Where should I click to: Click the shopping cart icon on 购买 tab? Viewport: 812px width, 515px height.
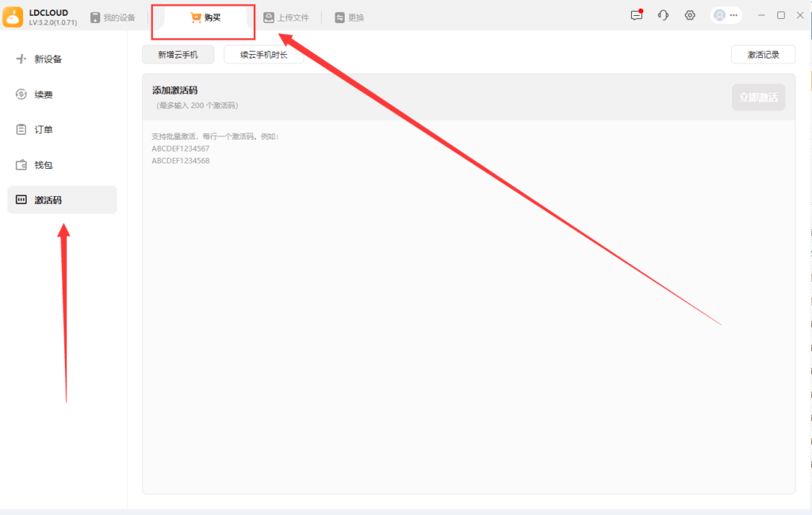click(x=196, y=17)
